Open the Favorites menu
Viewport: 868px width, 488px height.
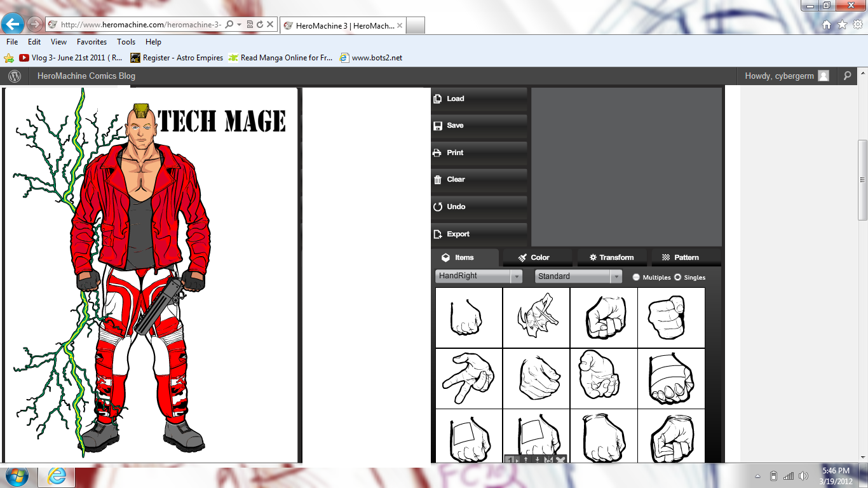click(x=92, y=42)
